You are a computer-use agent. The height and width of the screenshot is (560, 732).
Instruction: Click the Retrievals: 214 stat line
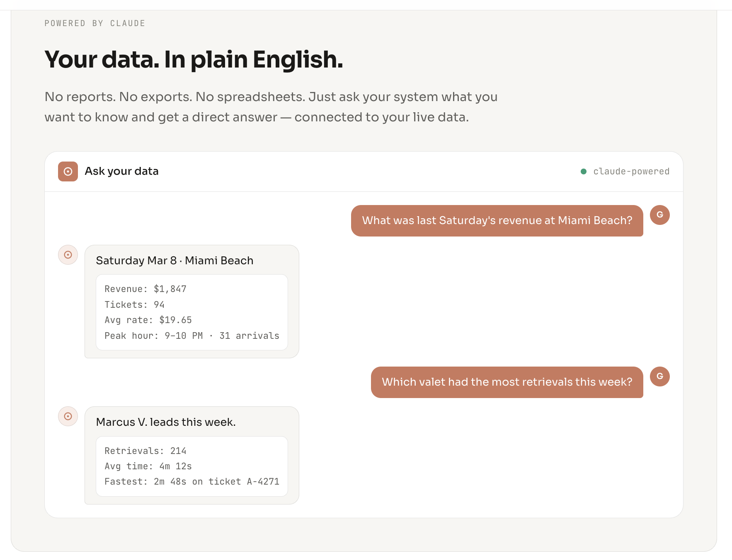pyautogui.click(x=145, y=451)
